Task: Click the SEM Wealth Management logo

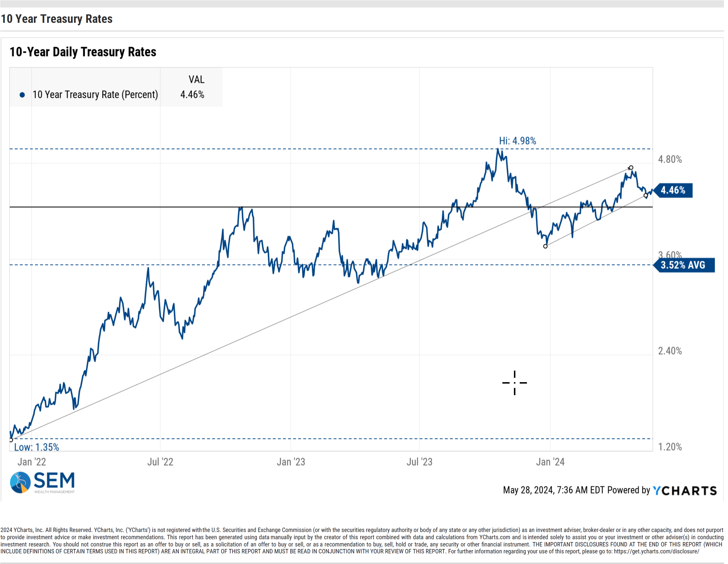Action: [42, 482]
